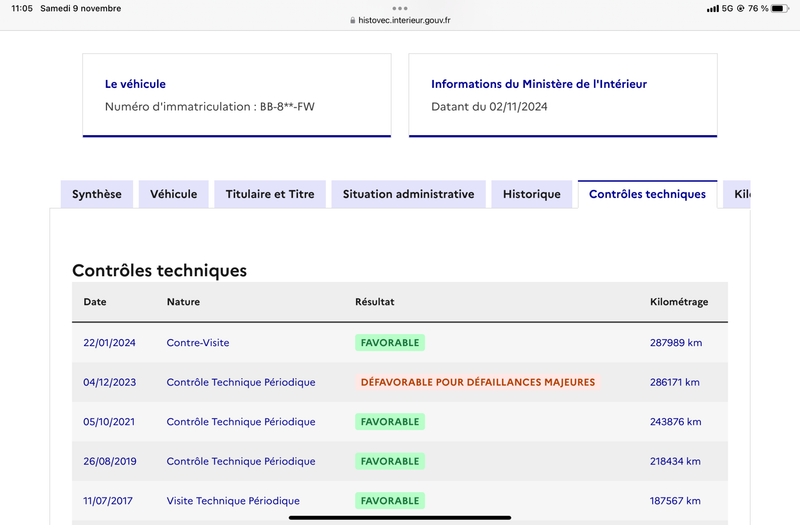The height and width of the screenshot is (525, 800).
Task: Tap the 5G network indicator
Action: coord(727,9)
